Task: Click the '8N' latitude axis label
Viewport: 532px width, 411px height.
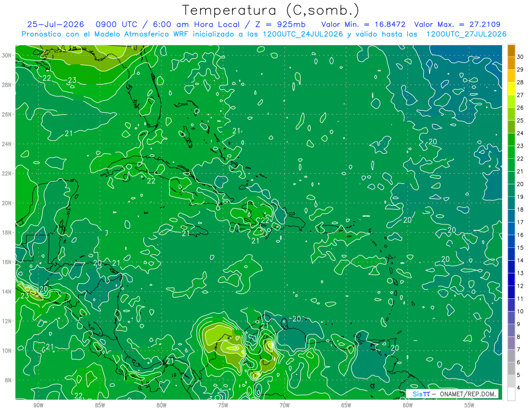Action: coord(8,380)
